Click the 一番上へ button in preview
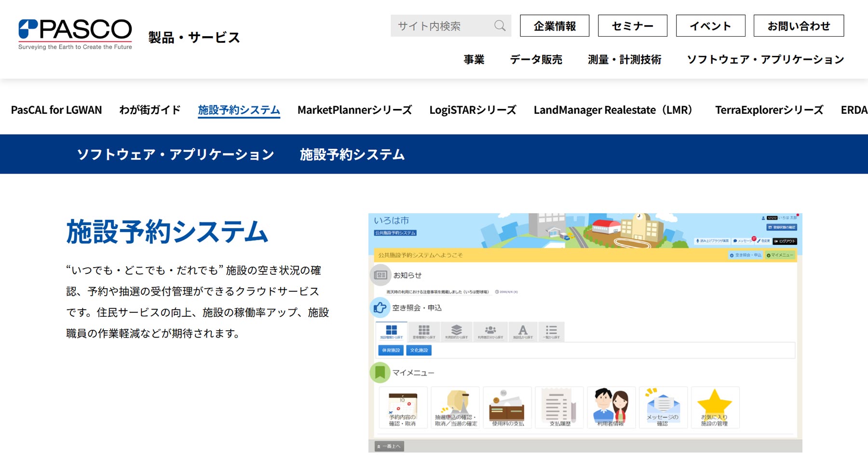The height and width of the screenshot is (473, 868). tap(390, 446)
